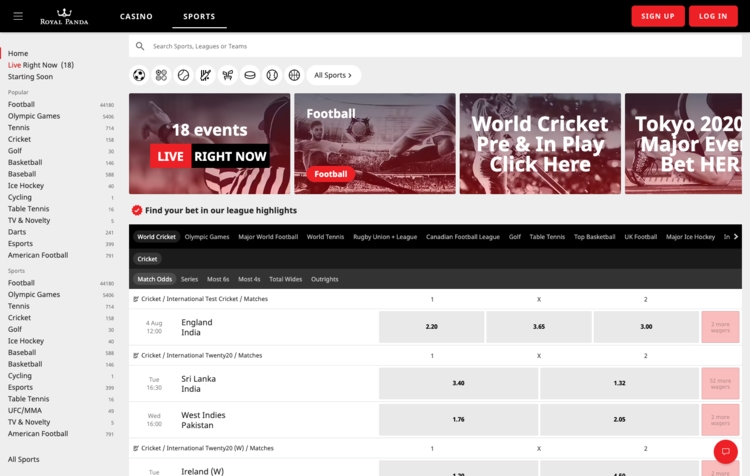Expand the All Sports pill with chevron
The width and height of the screenshot is (750, 476).
[x=333, y=75]
